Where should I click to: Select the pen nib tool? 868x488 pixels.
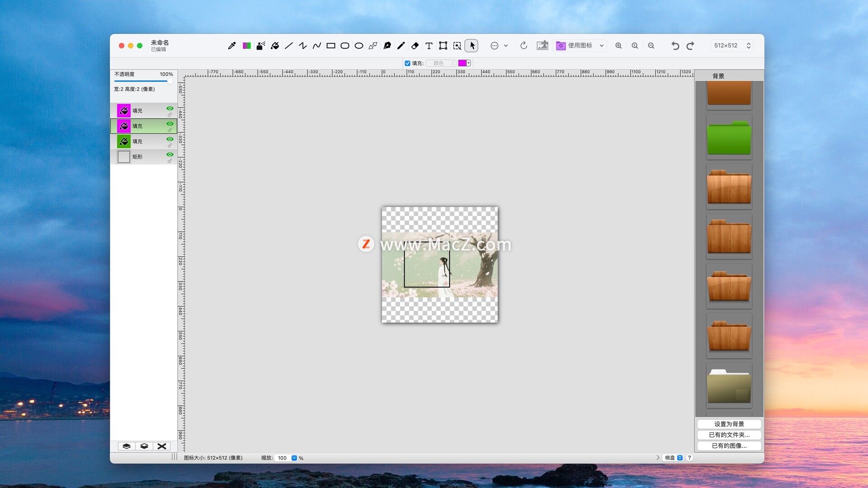pyautogui.click(x=387, y=46)
